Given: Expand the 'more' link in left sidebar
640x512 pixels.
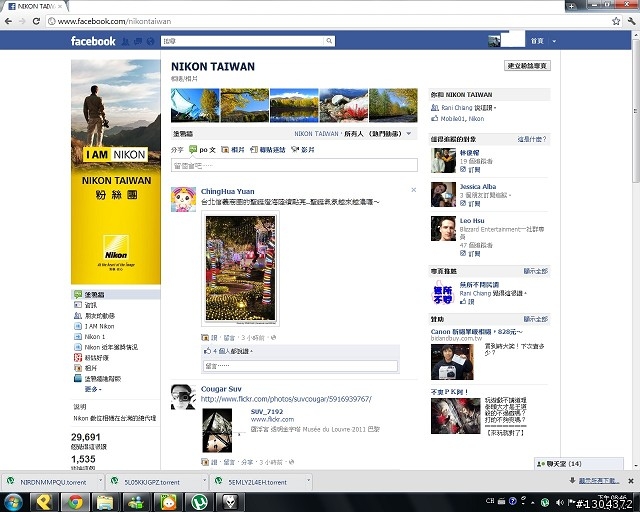Looking at the screenshot, I should [93, 389].
